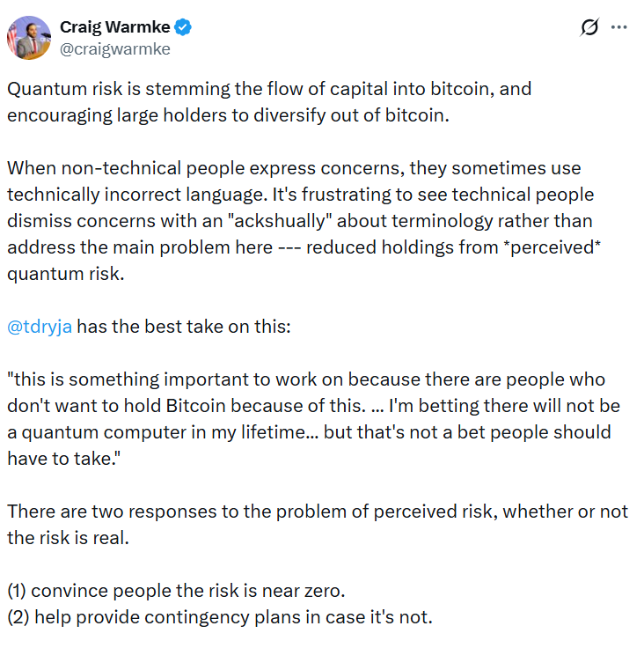
Task: Click point (2) "help provide contingency plans"
Action: pyautogui.click(x=220, y=616)
